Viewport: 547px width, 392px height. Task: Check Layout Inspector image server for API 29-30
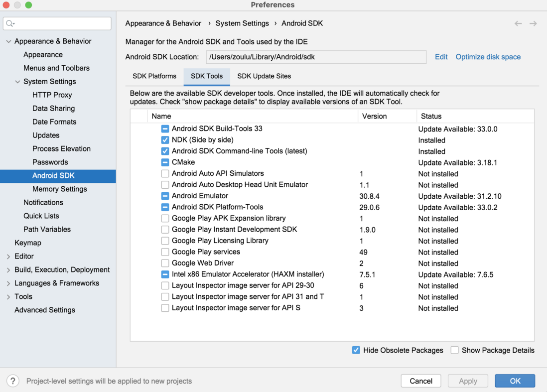pyautogui.click(x=165, y=285)
